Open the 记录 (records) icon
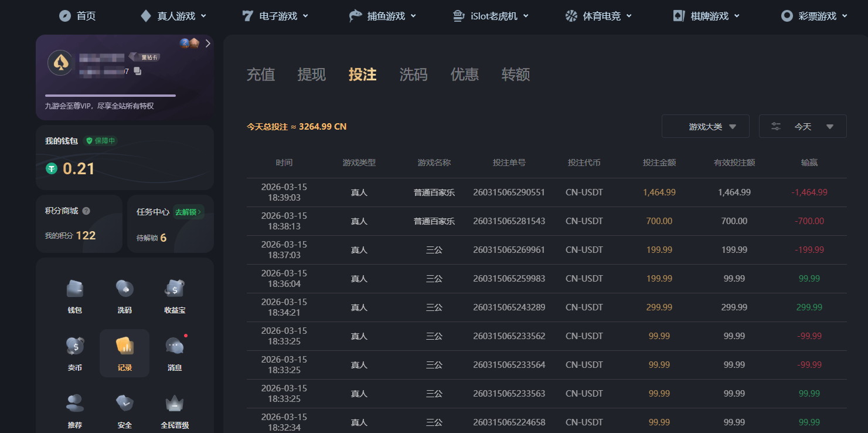868x433 pixels. pyautogui.click(x=124, y=353)
